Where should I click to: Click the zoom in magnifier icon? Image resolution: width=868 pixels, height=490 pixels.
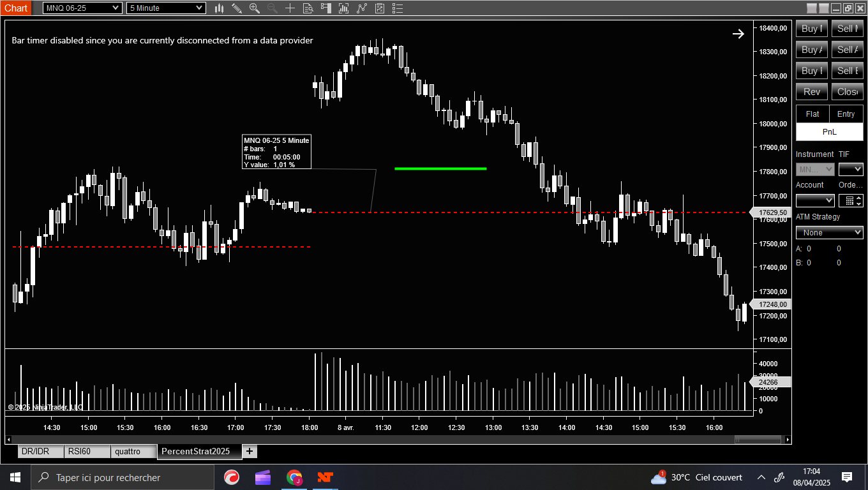(255, 8)
